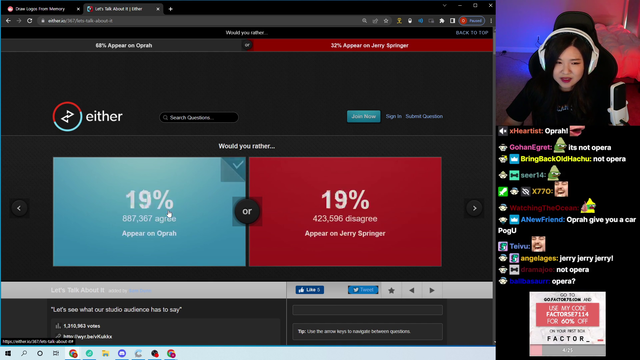The width and height of the screenshot is (640, 360).
Task: Open the extensions puzzle icon
Action: pos(442,21)
